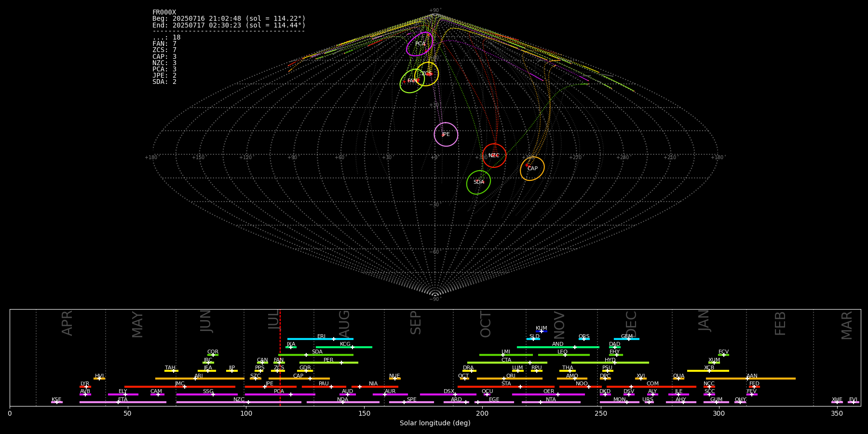
Task: Click the AAN orange bar in timeline
Action: tap(751, 379)
